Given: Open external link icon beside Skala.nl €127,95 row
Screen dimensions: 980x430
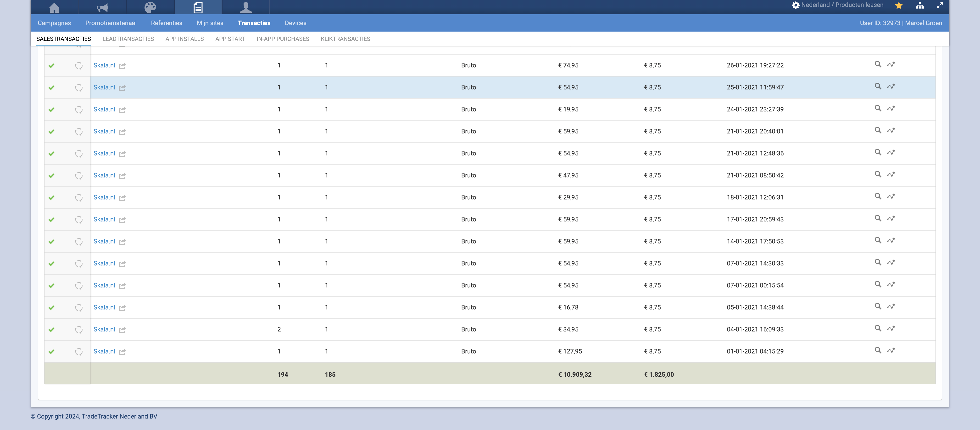Looking at the screenshot, I should [x=122, y=352].
